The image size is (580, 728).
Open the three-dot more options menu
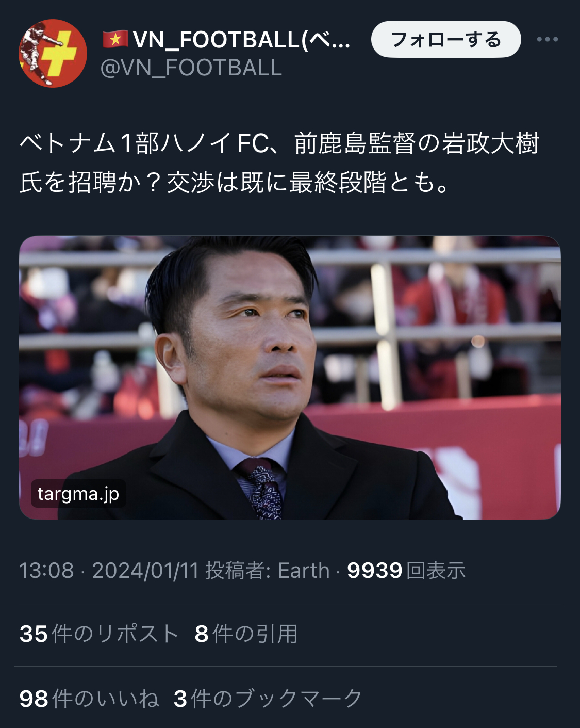(547, 39)
